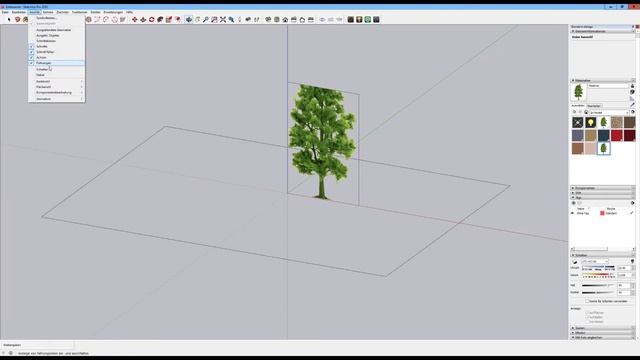Screen dimensions: 640x360
Task: Open the Datei menu
Action: [5, 12]
